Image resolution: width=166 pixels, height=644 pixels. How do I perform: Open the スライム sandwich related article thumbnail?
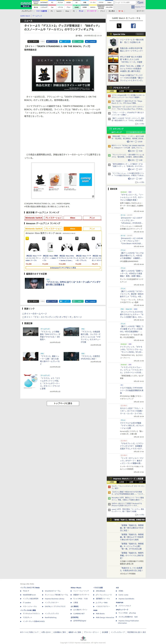click(31, 381)
